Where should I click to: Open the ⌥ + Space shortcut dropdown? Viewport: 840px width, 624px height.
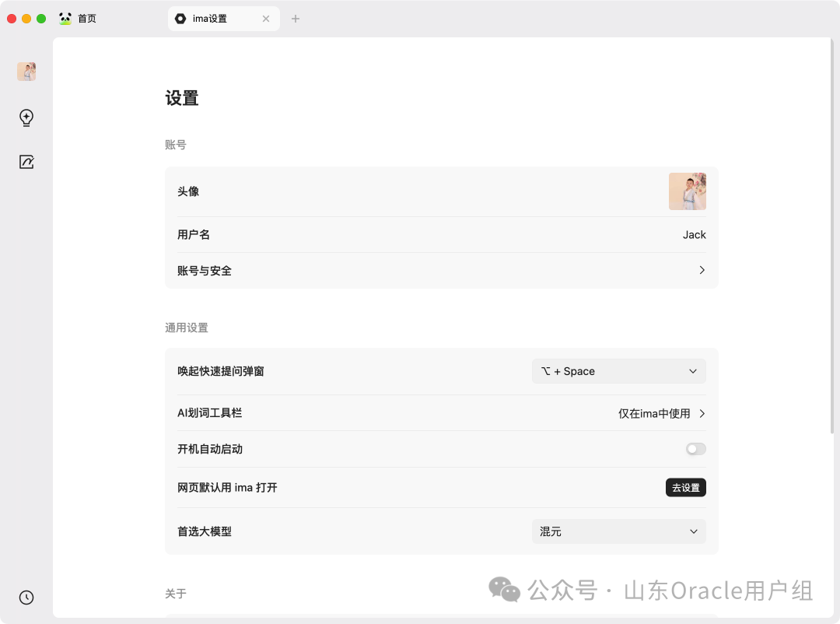619,371
